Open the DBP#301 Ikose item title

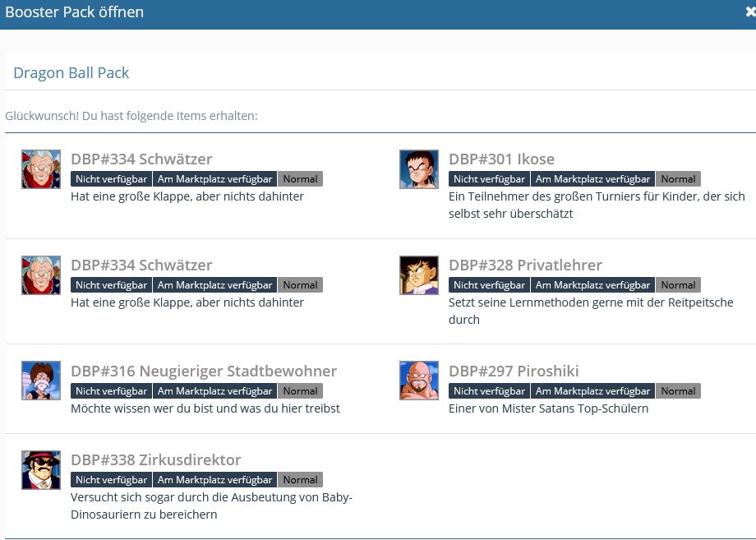click(x=501, y=159)
